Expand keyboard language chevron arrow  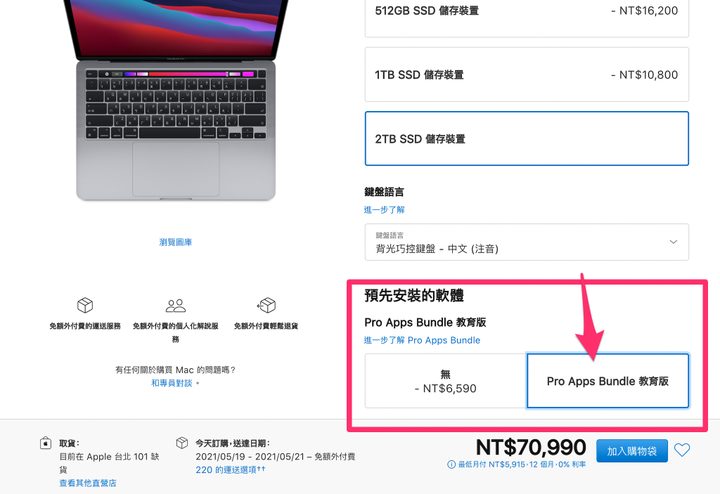coord(673,242)
